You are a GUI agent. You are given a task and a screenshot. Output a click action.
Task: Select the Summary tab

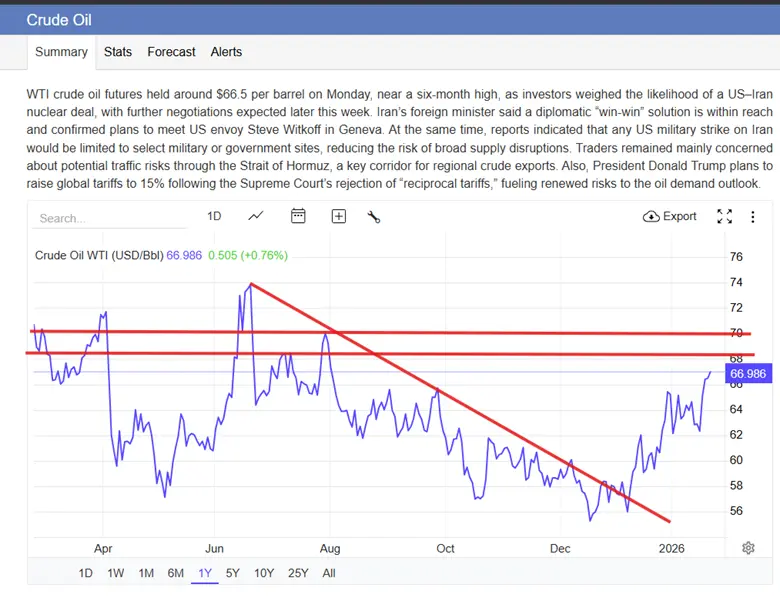(x=61, y=52)
